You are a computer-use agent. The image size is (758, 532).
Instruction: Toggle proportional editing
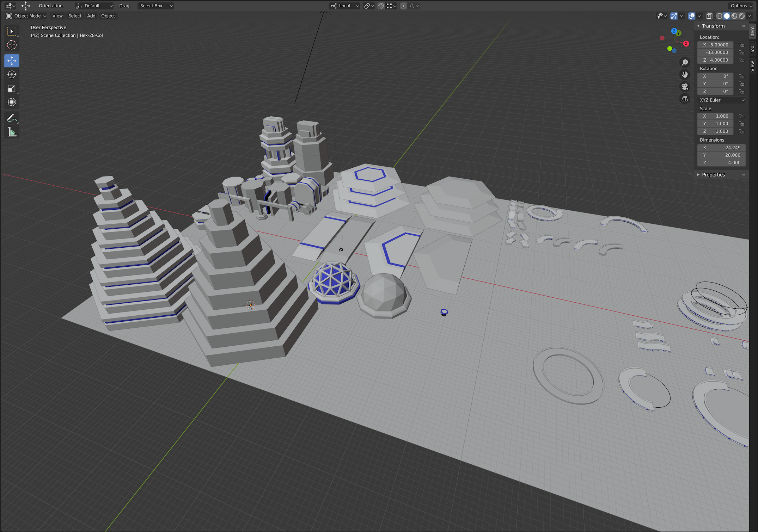(x=403, y=6)
